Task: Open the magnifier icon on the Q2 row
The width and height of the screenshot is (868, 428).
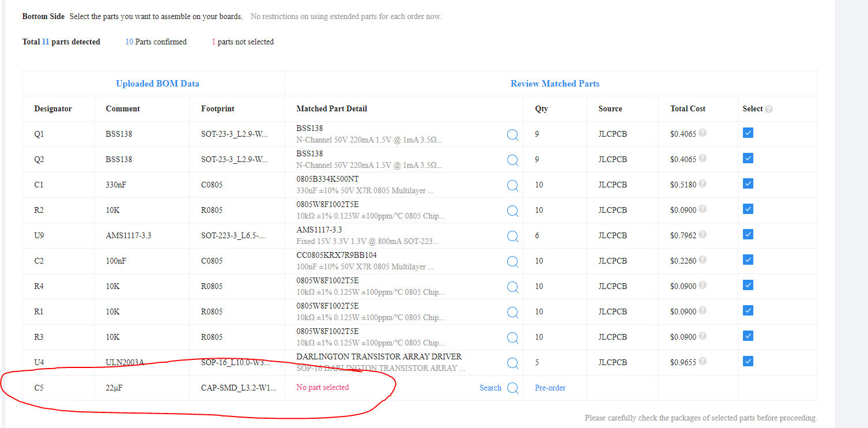Action: 512,160
